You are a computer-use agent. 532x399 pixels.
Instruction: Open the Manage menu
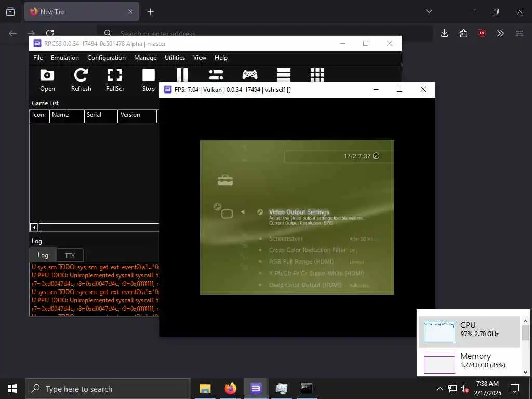pyautogui.click(x=145, y=58)
